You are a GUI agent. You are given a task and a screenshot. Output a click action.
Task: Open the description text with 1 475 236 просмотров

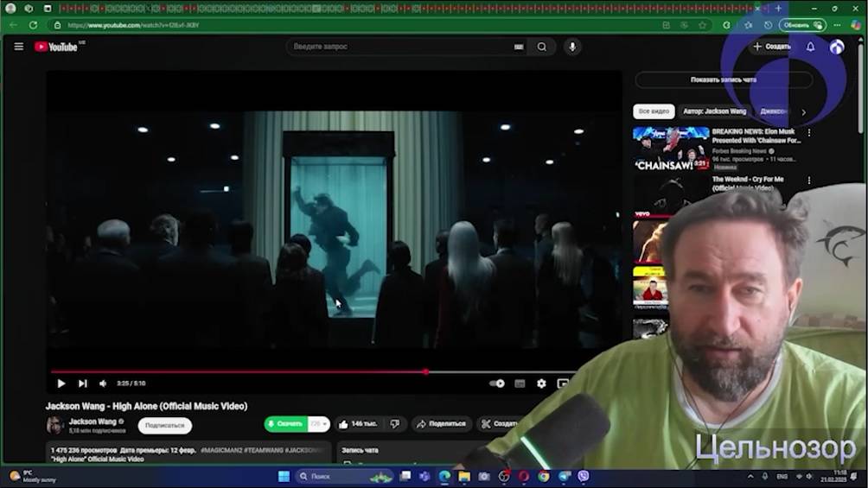pos(188,454)
